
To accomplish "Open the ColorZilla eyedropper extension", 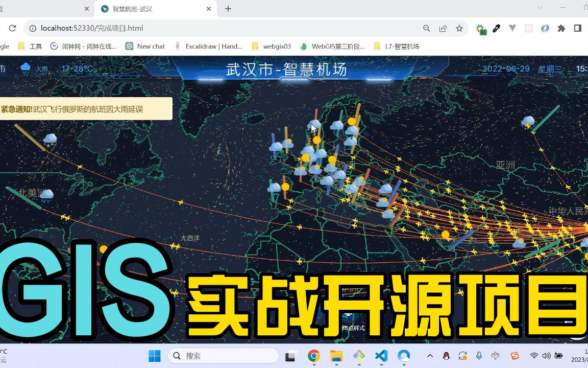I will pyautogui.click(x=496, y=29).
